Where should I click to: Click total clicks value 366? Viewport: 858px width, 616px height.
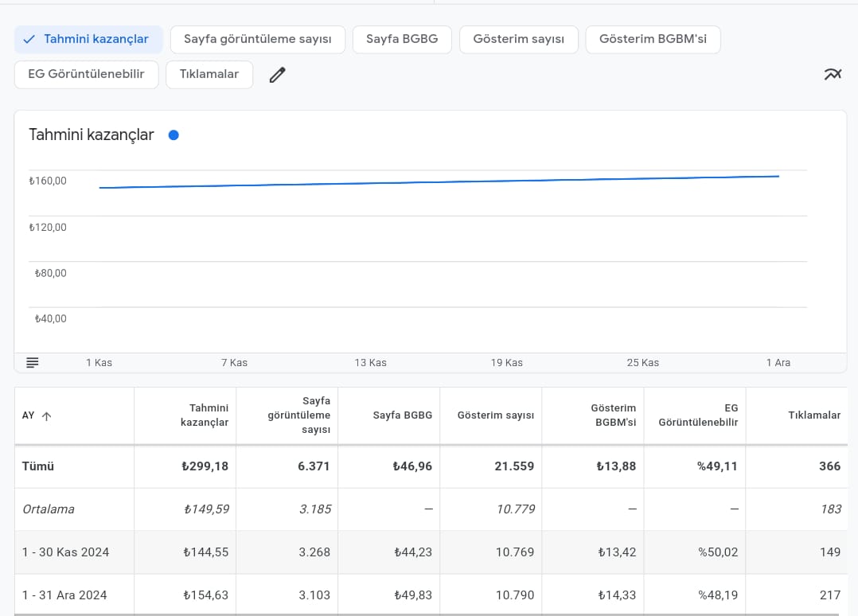point(829,466)
